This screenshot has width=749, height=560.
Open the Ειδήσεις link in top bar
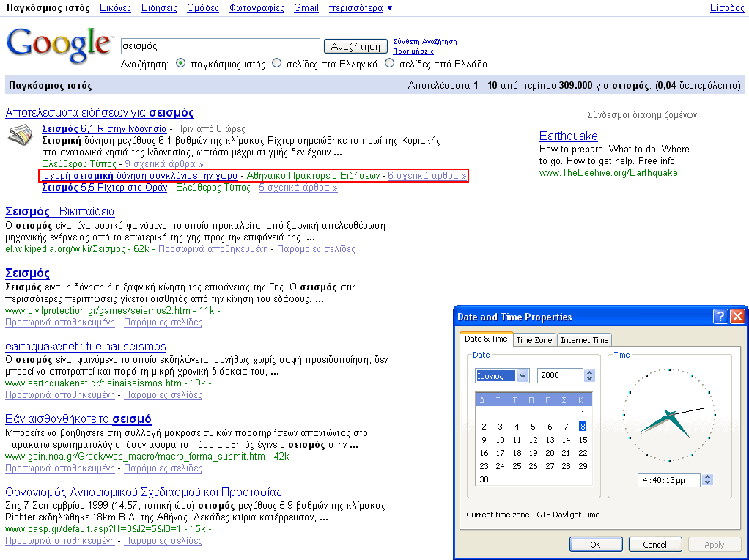coord(159,8)
